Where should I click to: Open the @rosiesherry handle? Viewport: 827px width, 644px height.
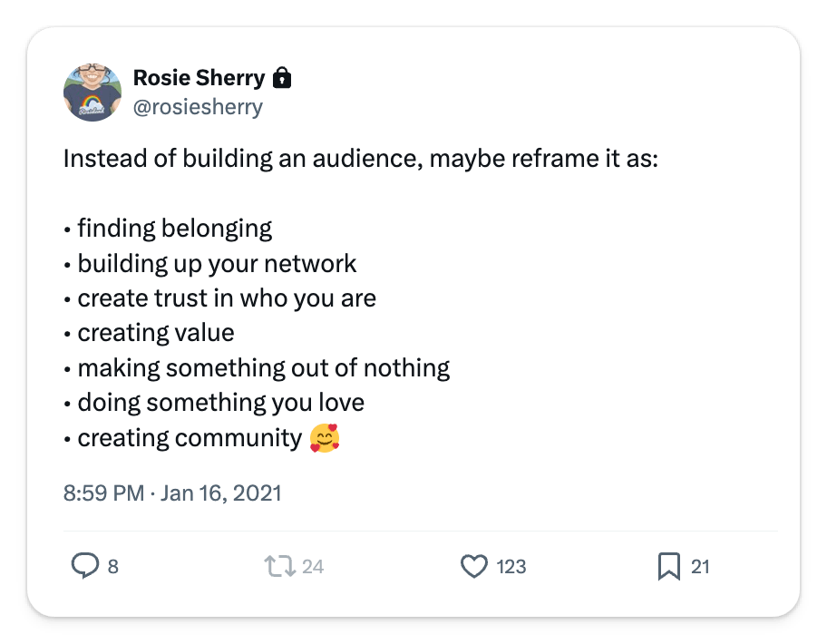pos(196,106)
